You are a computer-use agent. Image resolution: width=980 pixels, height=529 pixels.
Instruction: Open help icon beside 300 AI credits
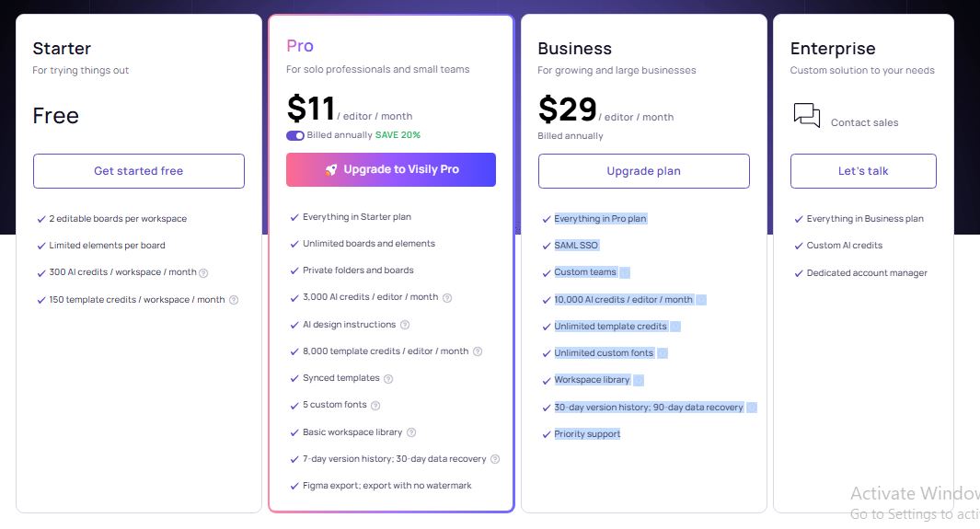[203, 273]
